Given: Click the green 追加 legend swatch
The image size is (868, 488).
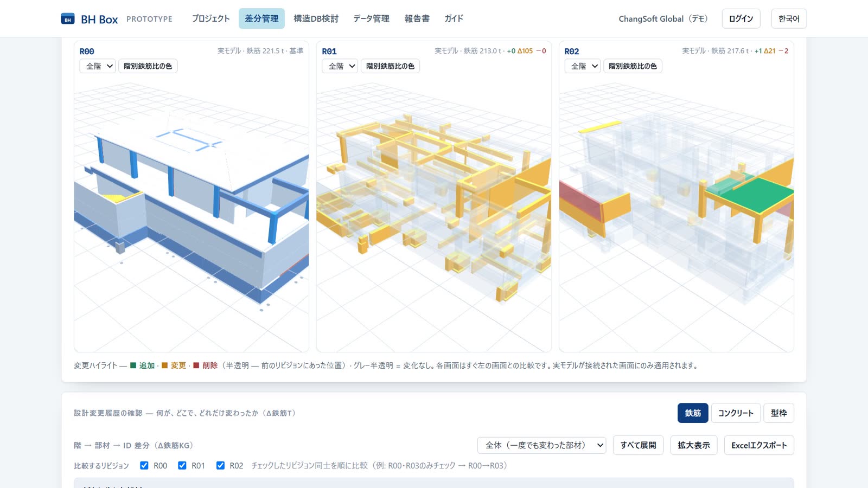Looking at the screenshot, I should (133, 365).
